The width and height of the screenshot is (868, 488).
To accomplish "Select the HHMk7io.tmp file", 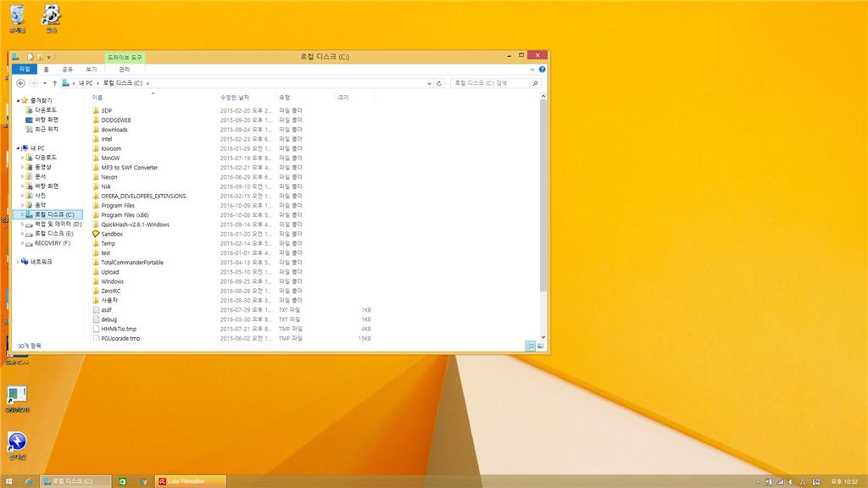I will [x=114, y=330].
